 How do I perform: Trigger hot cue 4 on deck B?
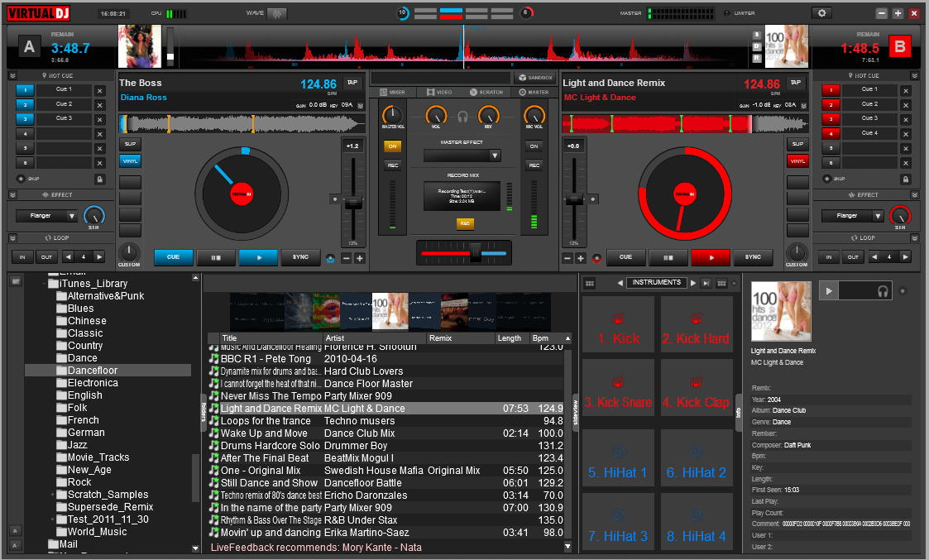(x=831, y=134)
